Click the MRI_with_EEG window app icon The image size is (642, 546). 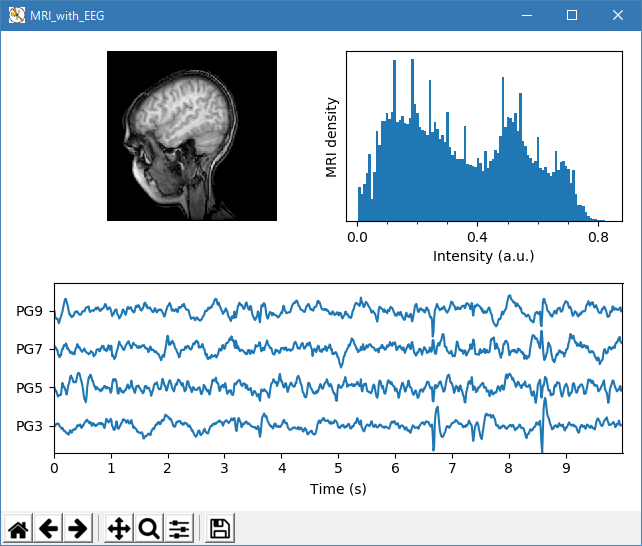[x=17, y=16]
